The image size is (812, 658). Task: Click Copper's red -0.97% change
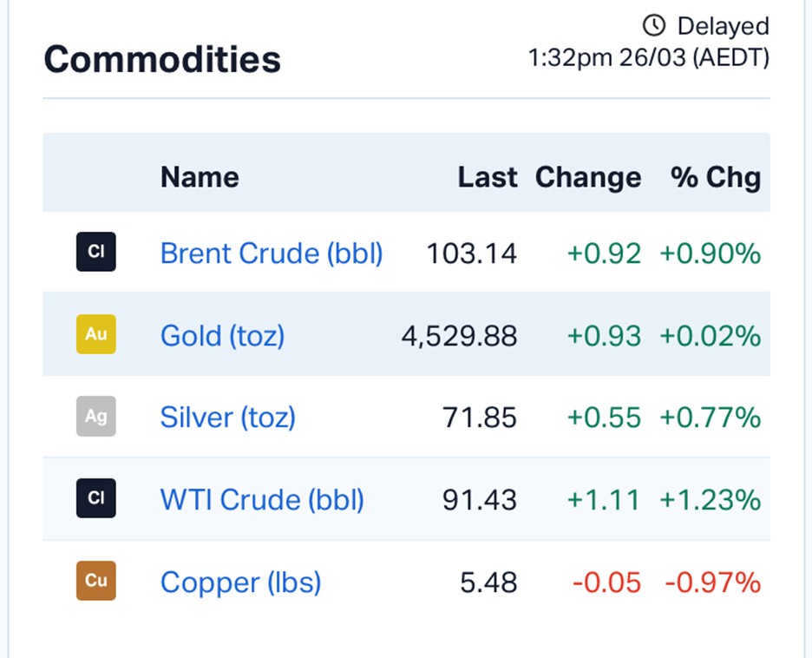[712, 582]
